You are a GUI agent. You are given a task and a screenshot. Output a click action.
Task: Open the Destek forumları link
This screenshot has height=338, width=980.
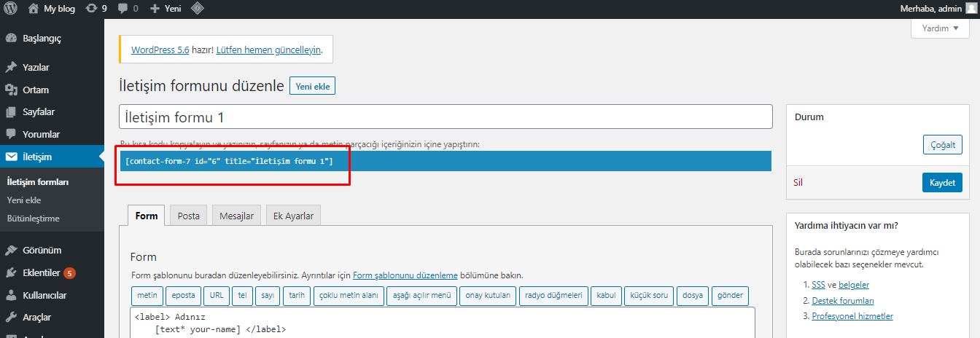pos(843,300)
